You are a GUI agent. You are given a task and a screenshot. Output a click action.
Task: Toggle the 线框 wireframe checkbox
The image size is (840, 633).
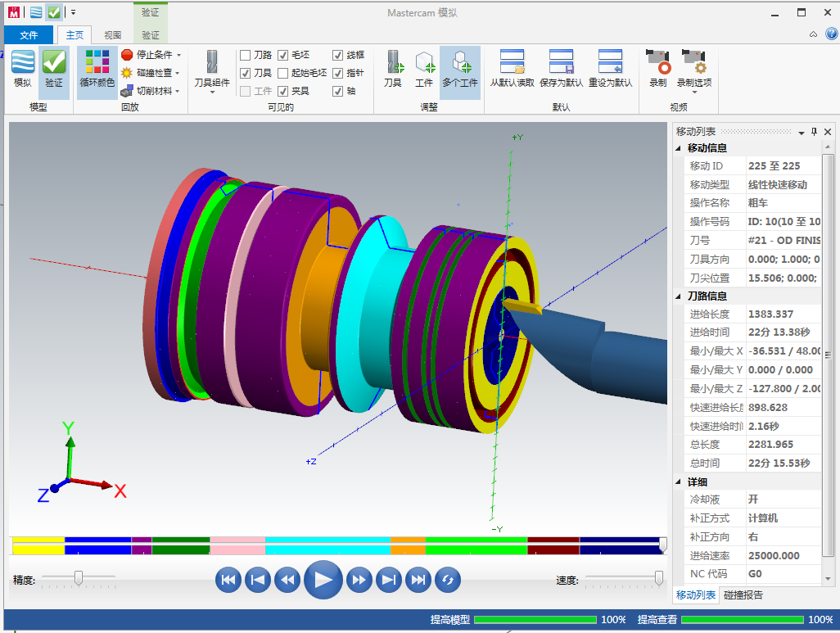point(338,55)
